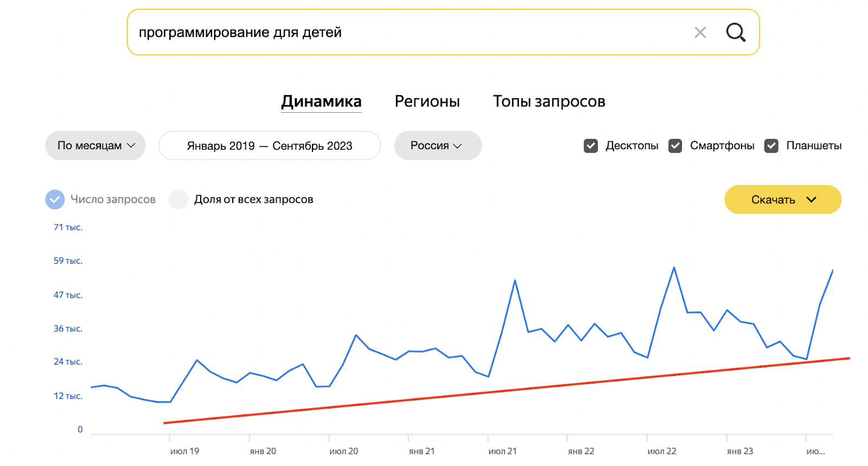Uncheck the Смартфоны checkbox
Screen dimensions: 868x466
click(x=675, y=146)
